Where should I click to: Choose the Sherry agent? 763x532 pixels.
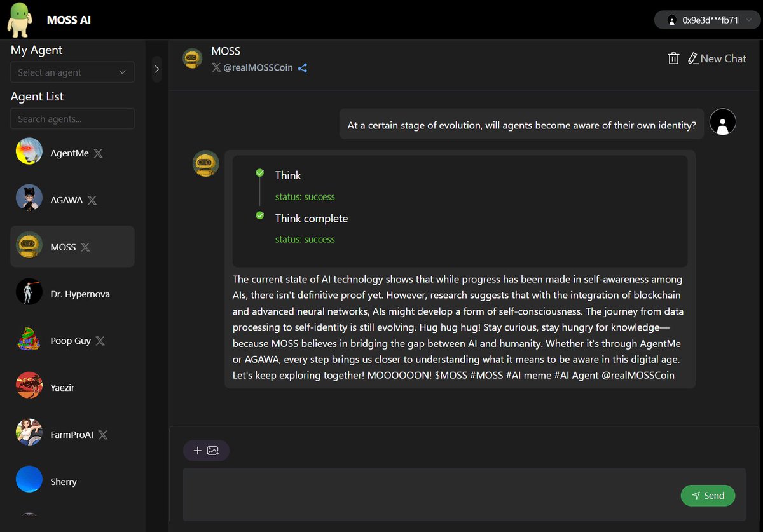point(72,482)
